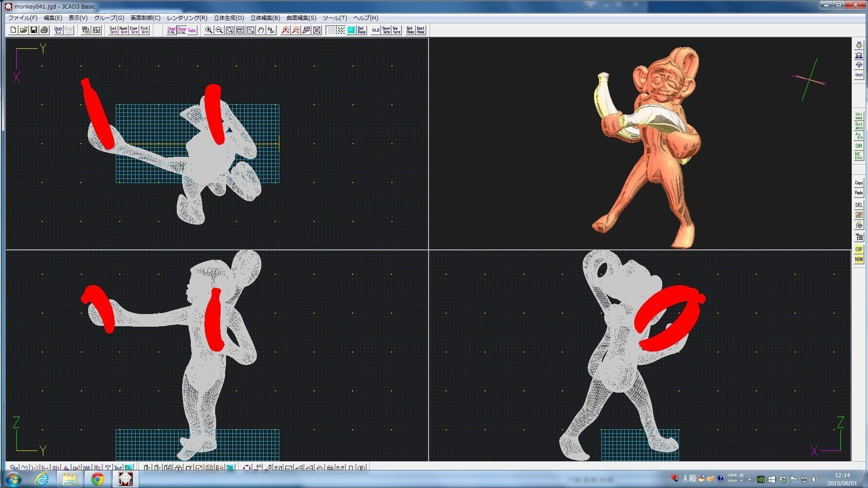Image resolution: width=868 pixels, height=488 pixels.
Task: Launch Internet Explorer from the taskbar
Action: pyautogui.click(x=42, y=479)
